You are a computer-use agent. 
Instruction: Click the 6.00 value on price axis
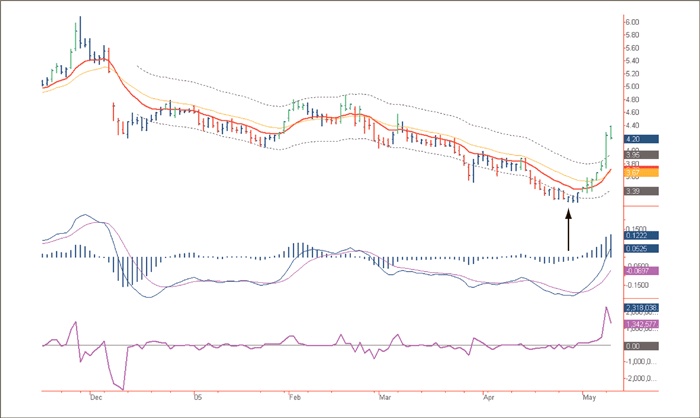pyautogui.click(x=632, y=22)
